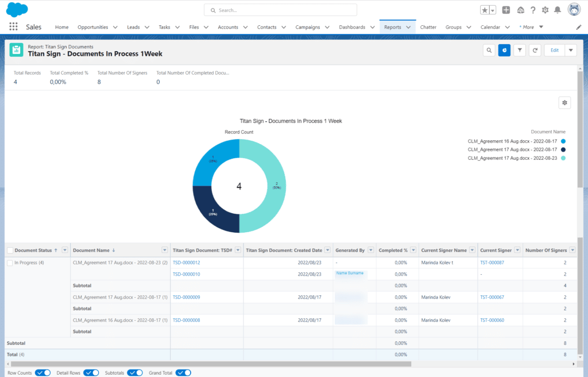Click the light blue legend color swatch
Viewport: 588px width, 377px height.
(563, 158)
